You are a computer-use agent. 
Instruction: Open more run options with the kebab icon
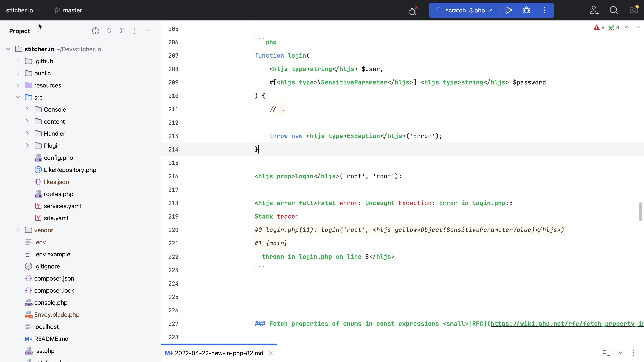[545, 10]
